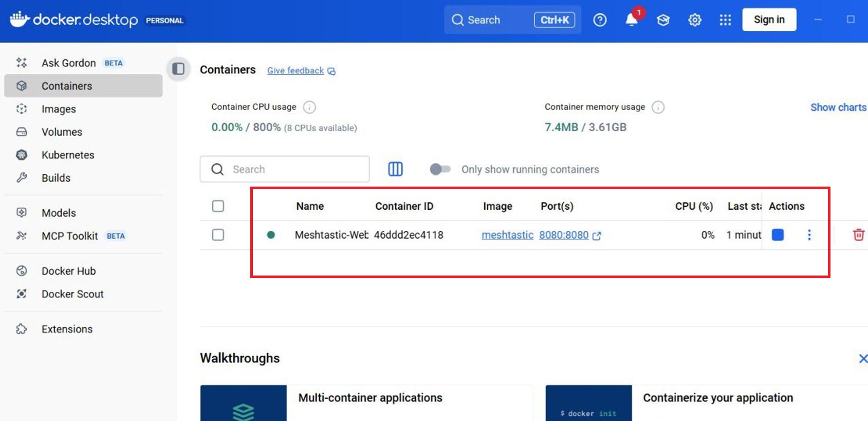This screenshot has width=868, height=421.
Task: Sort by Image column header
Action: tap(497, 206)
